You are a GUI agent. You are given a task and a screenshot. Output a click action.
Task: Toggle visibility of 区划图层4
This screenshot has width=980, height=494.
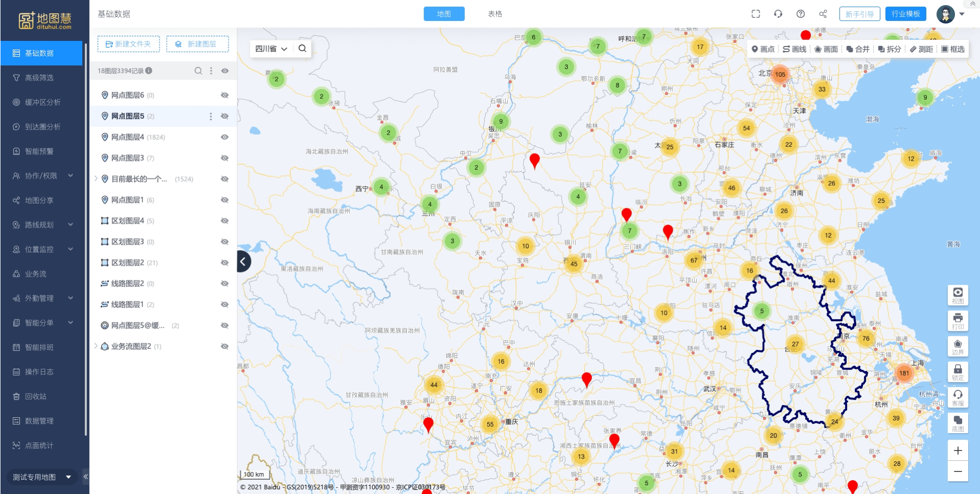click(x=224, y=221)
